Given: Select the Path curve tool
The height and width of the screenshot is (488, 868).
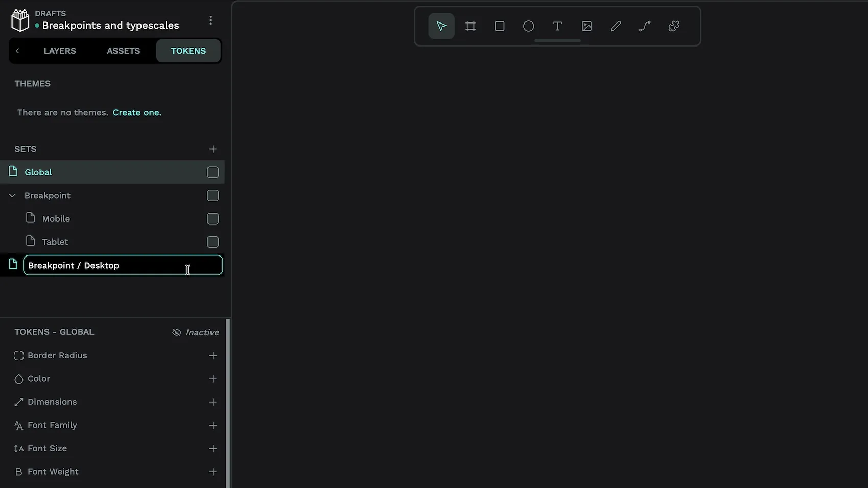Looking at the screenshot, I should point(645,26).
